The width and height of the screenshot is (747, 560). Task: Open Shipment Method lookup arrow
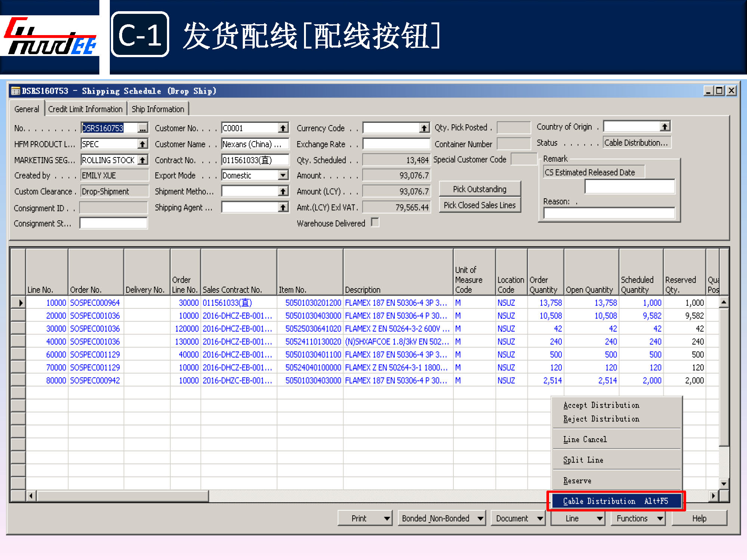click(283, 192)
